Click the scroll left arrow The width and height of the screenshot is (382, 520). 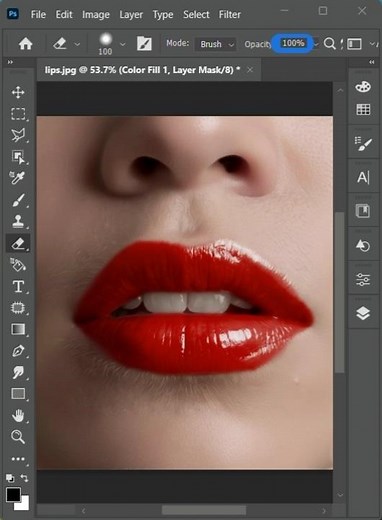click(x=83, y=510)
